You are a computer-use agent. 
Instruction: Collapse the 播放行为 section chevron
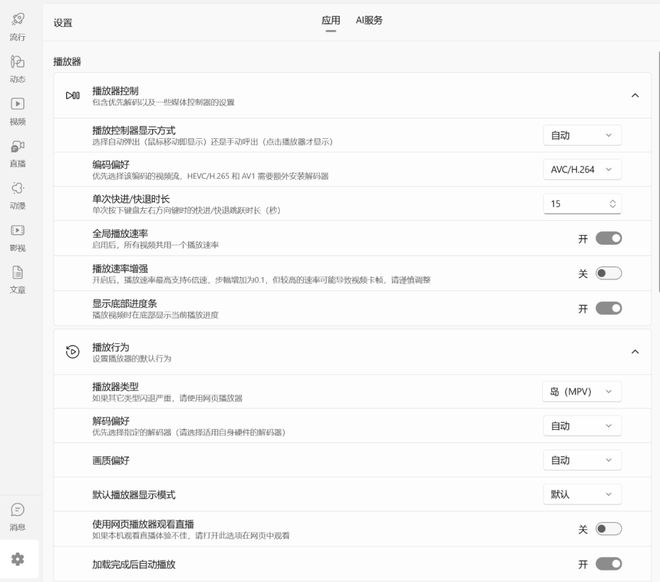(x=635, y=351)
